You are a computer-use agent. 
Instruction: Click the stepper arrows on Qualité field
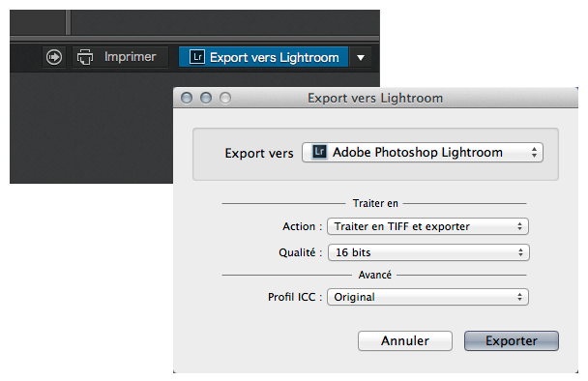click(x=521, y=252)
